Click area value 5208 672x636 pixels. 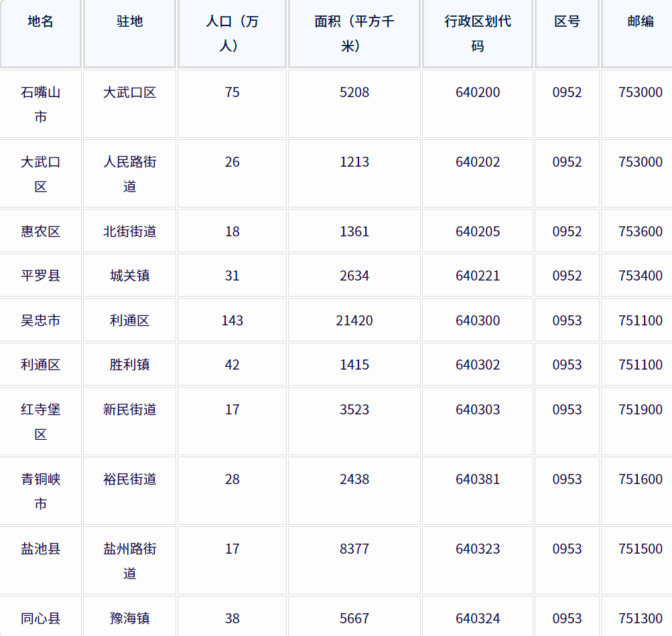[354, 92]
